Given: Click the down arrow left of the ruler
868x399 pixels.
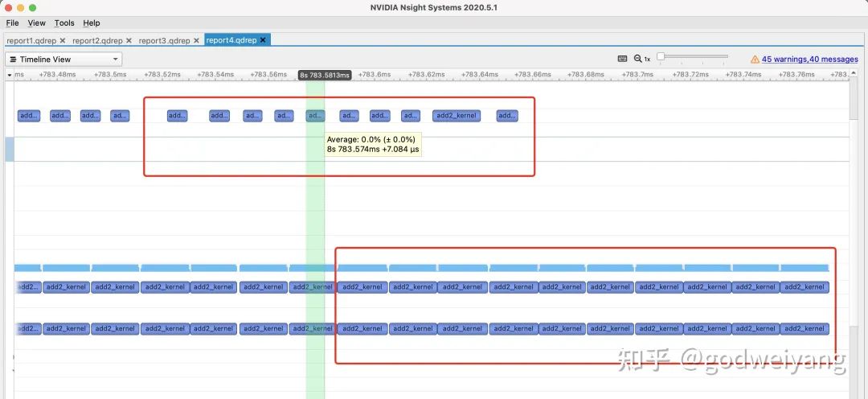Looking at the screenshot, I should pos(10,75).
